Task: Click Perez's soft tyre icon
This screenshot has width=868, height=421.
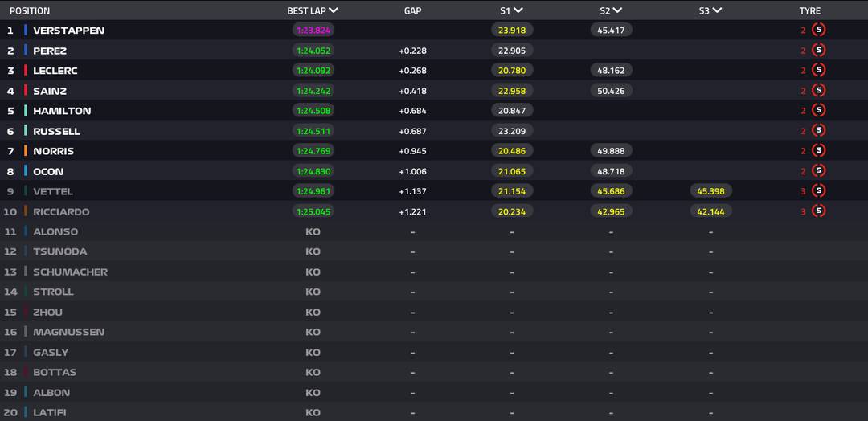Action: click(x=819, y=50)
